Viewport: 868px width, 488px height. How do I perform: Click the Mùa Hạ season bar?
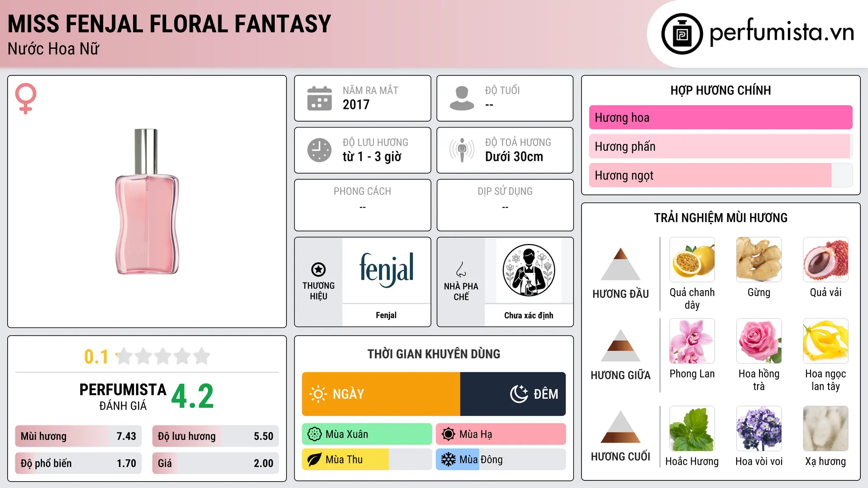pyautogui.click(x=501, y=434)
